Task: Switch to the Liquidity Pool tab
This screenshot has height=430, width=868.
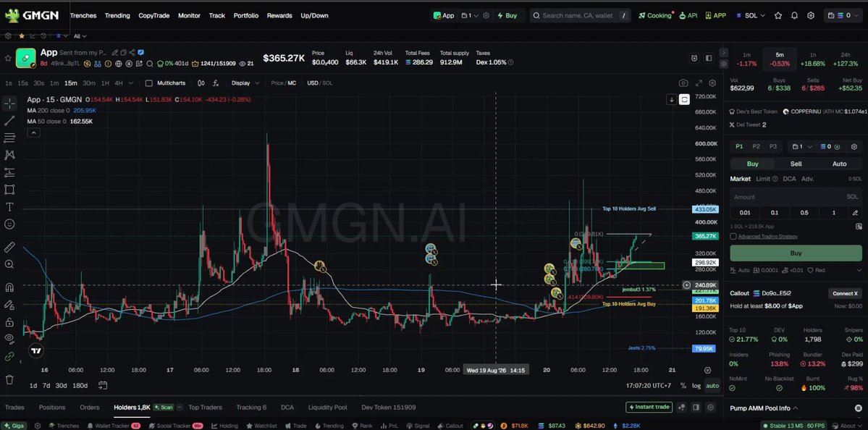Action: click(x=328, y=408)
